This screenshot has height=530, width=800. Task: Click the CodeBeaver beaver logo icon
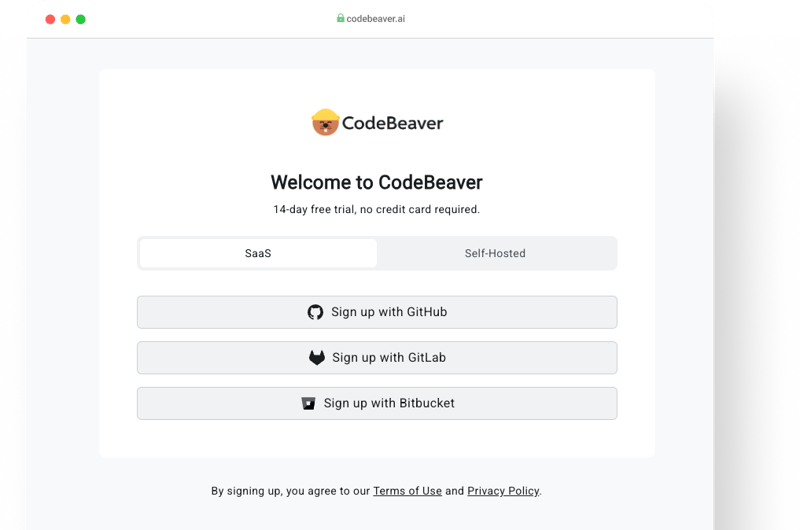(325, 122)
